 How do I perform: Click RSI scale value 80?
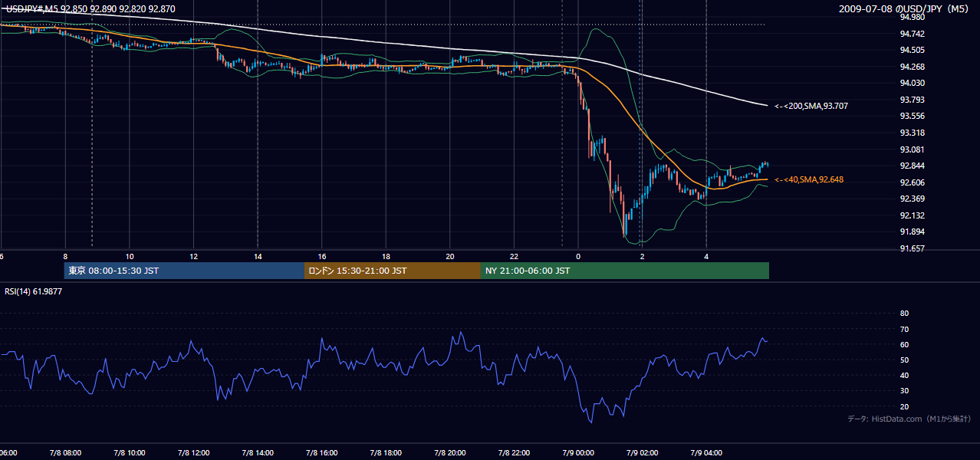coord(904,314)
